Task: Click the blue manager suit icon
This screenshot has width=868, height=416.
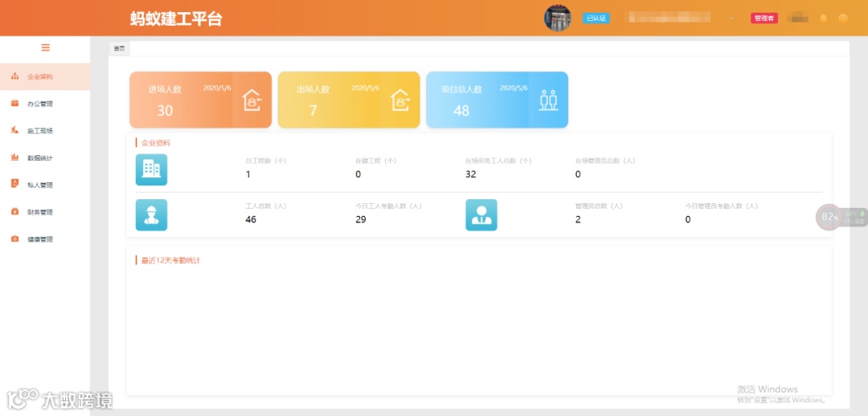Action: pos(481,214)
